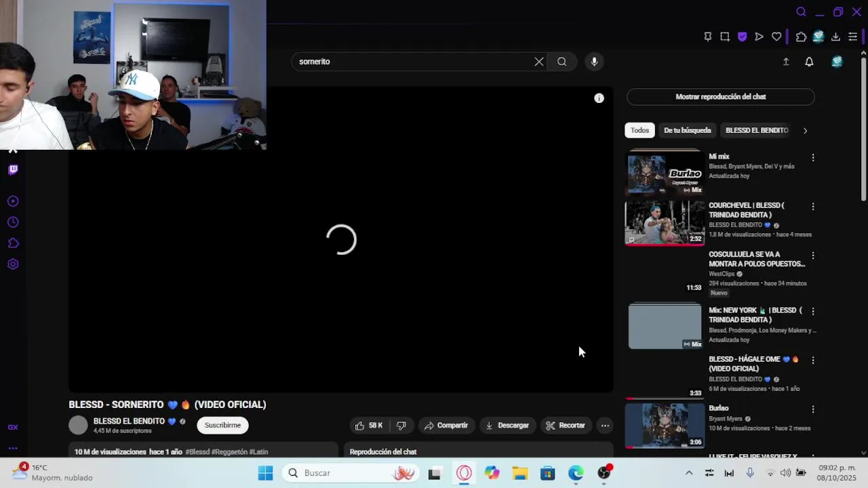
Task: Open the extensions puzzle piece in toolbar
Action: (802, 37)
